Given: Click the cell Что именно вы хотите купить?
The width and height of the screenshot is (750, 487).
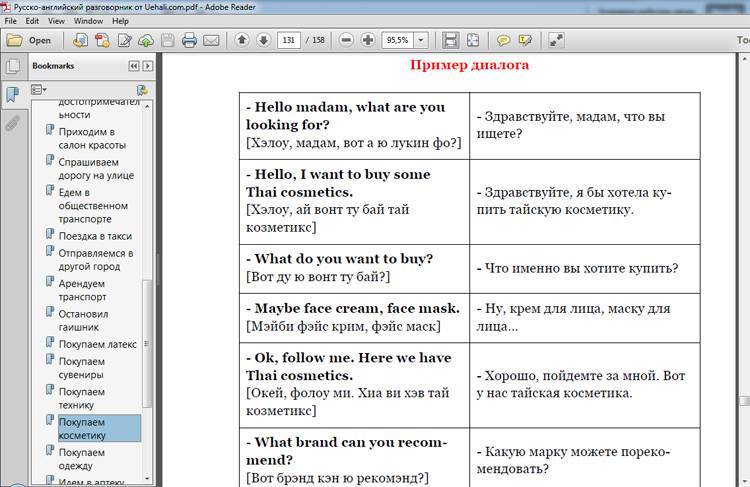Looking at the screenshot, I should pyautogui.click(x=585, y=268).
